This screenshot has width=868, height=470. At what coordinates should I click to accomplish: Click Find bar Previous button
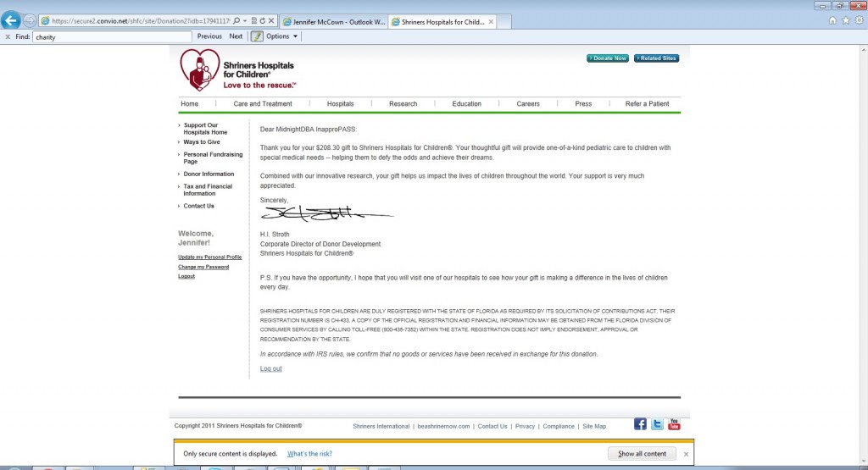(x=209, y=36)
